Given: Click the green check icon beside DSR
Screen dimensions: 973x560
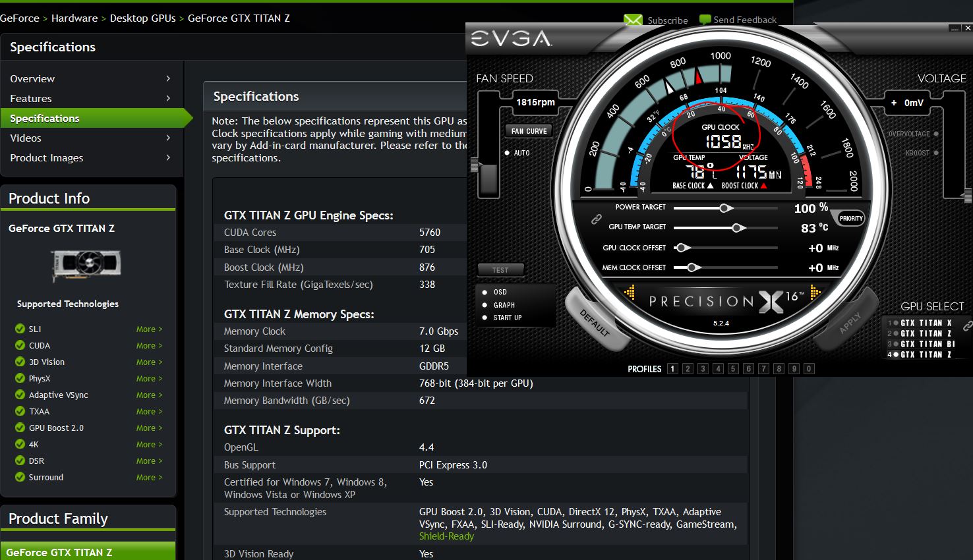Looking at the screenshot, I should (x=20, y=461).
